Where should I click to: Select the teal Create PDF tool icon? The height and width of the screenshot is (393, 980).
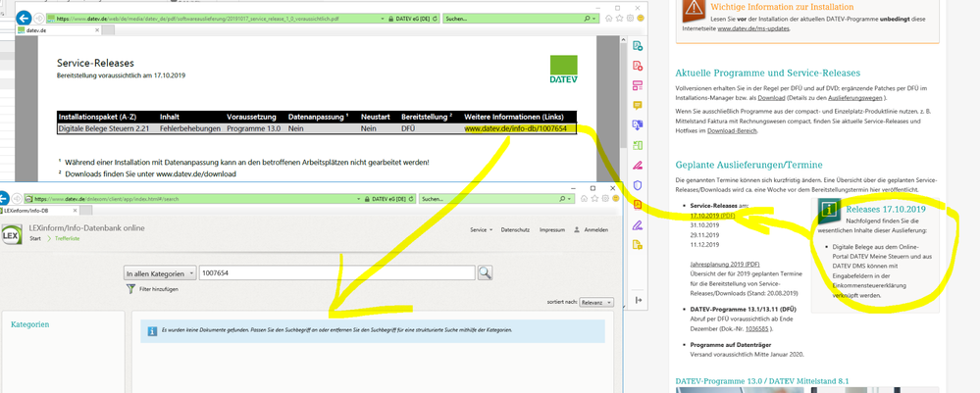638,46
